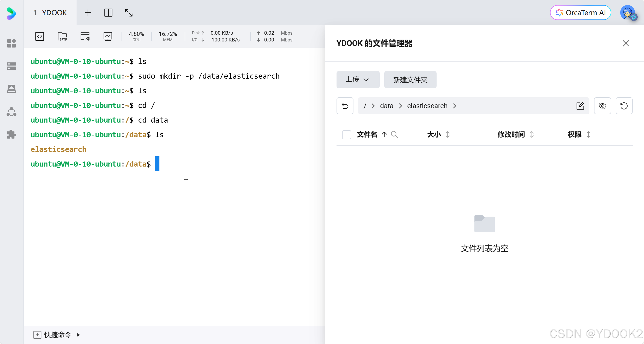Launch the VS Code remote icon
The height and width of the screenshot is (344, 644).
point(85,36)
